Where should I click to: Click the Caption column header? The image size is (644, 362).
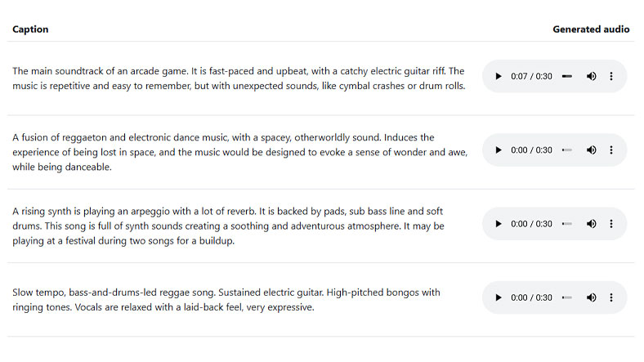(x=30, y=29)
